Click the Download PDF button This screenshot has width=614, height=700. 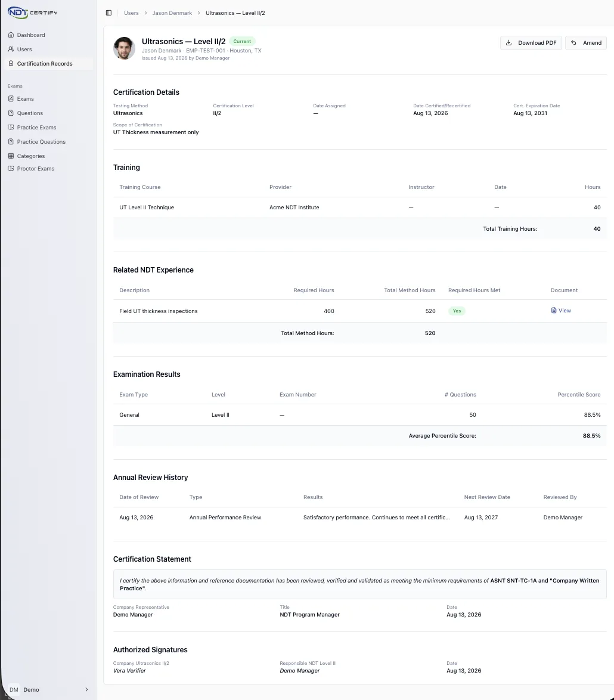531,43
